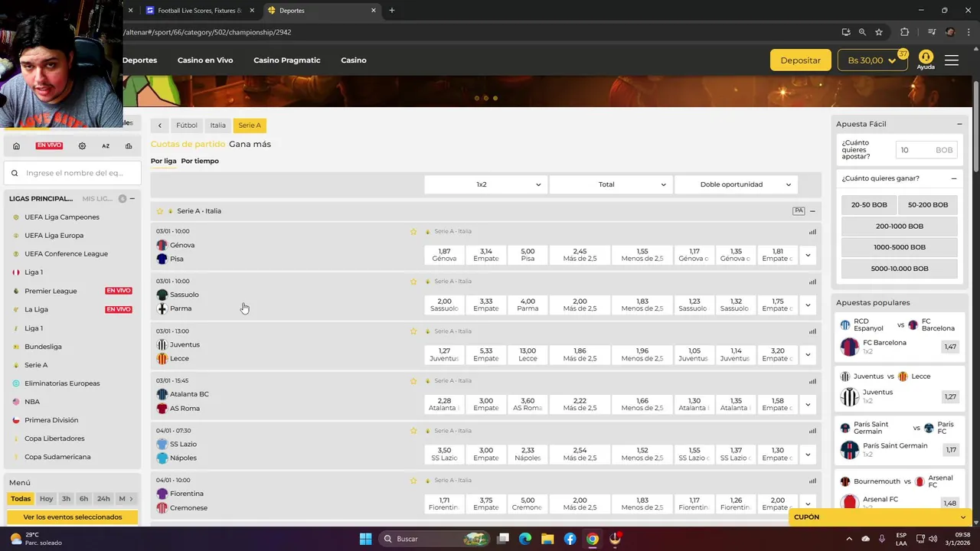Image resolution: width=980 pixels, height=551 pixels.
Task: Favorite the Sassuolo vs Parma match
Action: [x=413, y=282]
